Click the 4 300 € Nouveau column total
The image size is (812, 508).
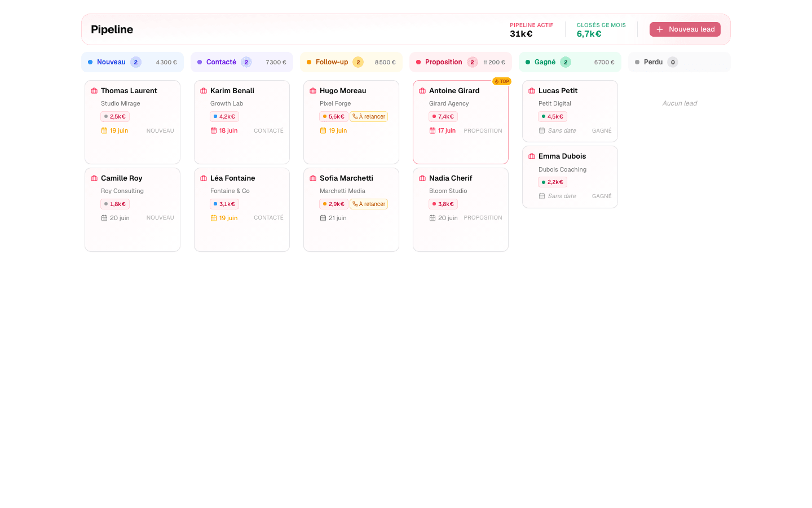[166, 63]
